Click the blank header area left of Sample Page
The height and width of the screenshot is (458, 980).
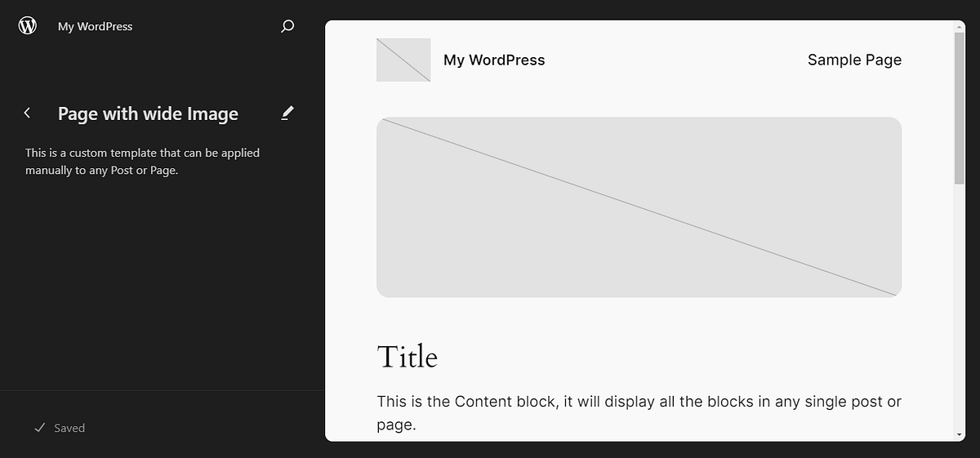coord(676,60)
